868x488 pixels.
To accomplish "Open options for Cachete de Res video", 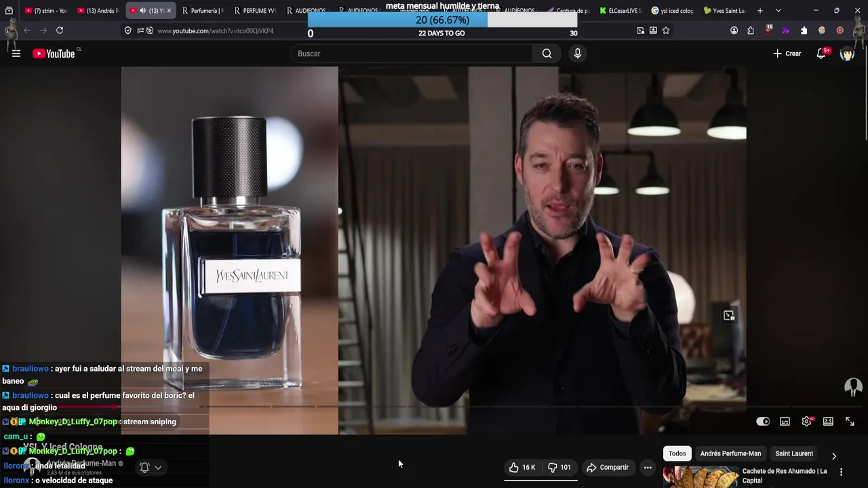I will click(842, 472).
